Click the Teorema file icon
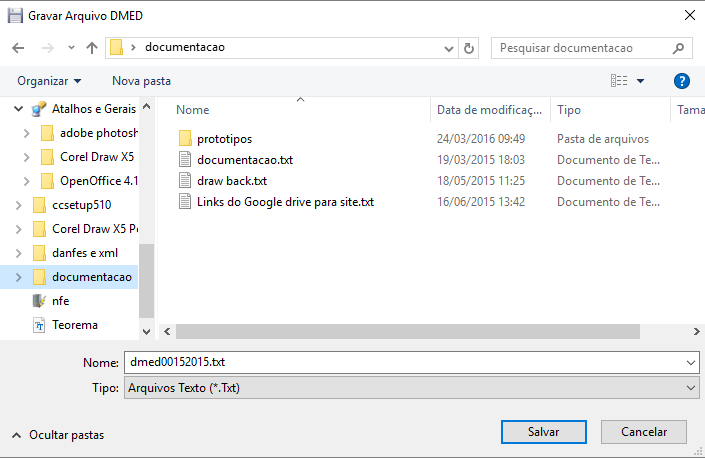The width and height of the screenshot is (705, 458). (x=39, y=325)
